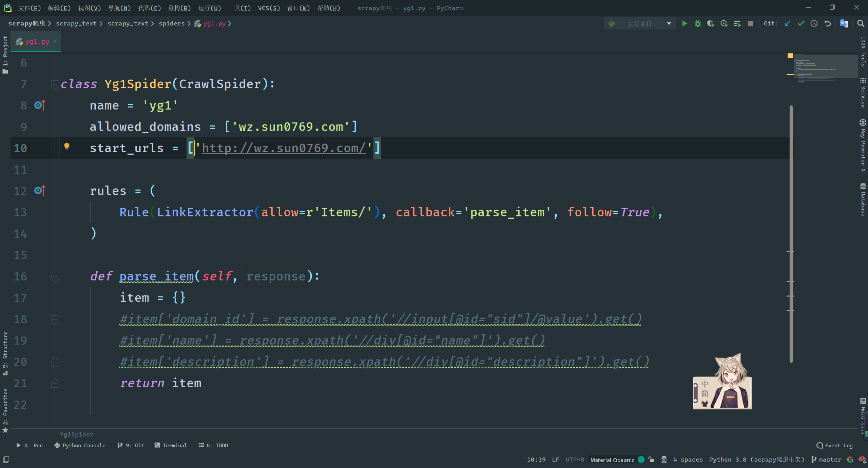
Task: Collapse the Yg1Spider class fold marker
Action: [x=55, y=84]
